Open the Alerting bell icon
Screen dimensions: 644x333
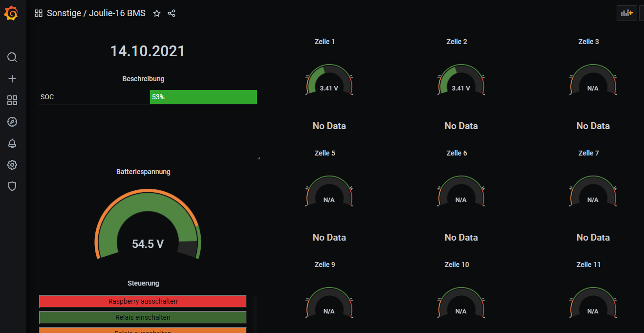(12, 143)
